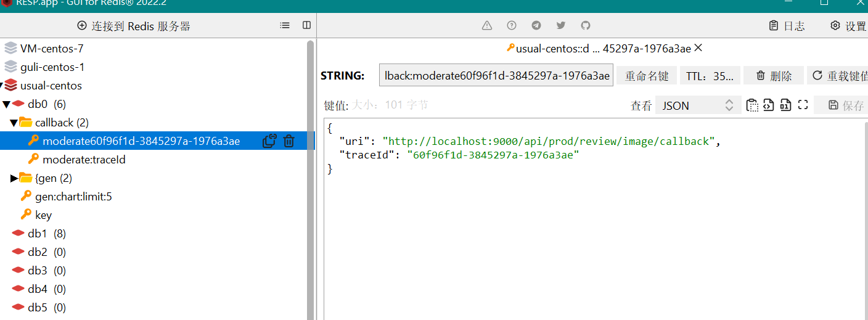Select the moderate:traceId key

(84, 160)
